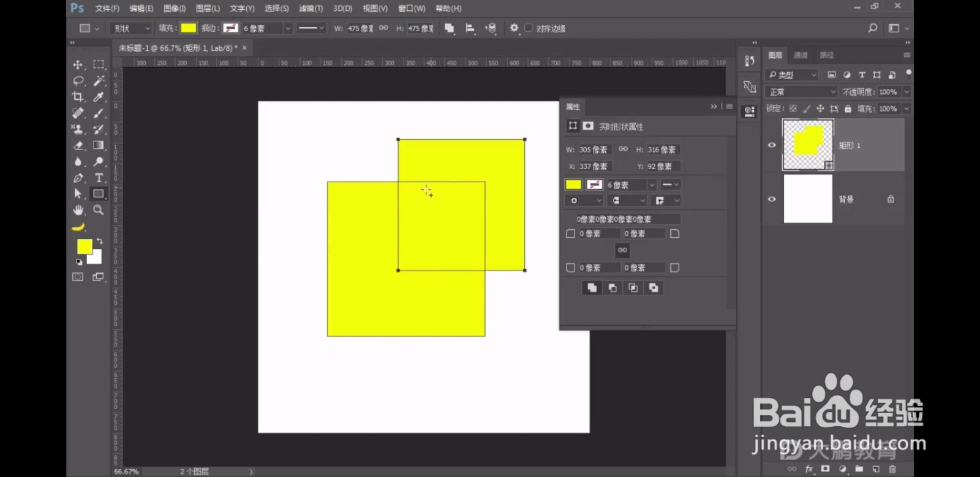Open path alignment options in options bar
The image size is (980, 477).
470,28
